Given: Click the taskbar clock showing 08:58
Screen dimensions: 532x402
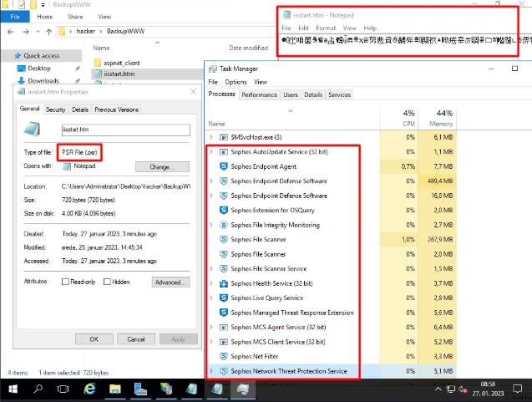Looking at the screenshot, I should pos(488,389).
